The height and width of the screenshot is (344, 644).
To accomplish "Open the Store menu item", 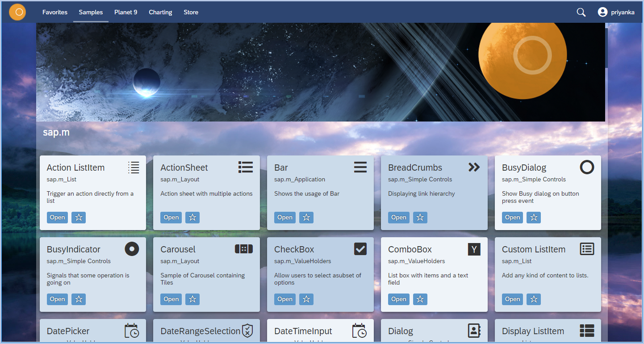I will point(191,12).
